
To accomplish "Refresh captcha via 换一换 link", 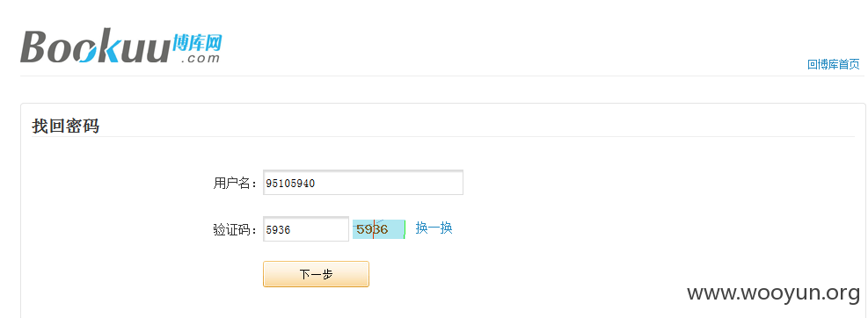I will 434,228.
